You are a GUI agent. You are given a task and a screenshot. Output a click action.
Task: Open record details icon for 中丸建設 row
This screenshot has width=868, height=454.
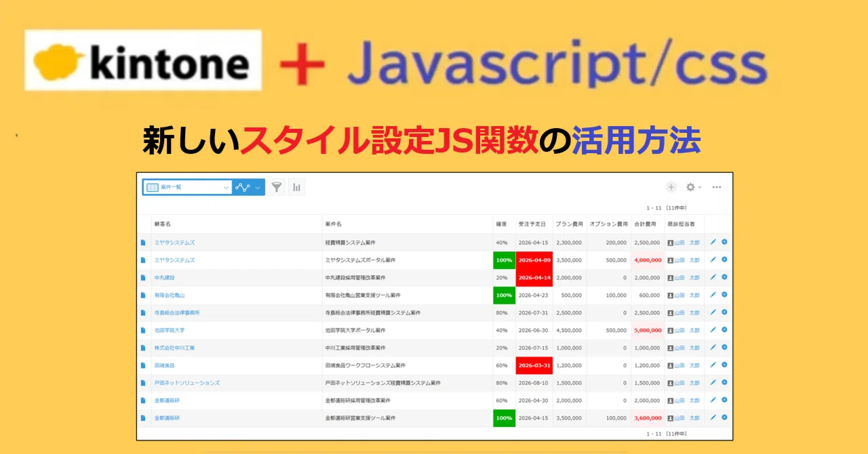[143, 278]
